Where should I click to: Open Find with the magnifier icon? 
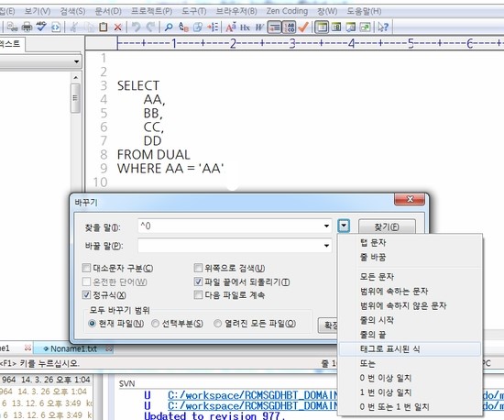coord(169,27)
